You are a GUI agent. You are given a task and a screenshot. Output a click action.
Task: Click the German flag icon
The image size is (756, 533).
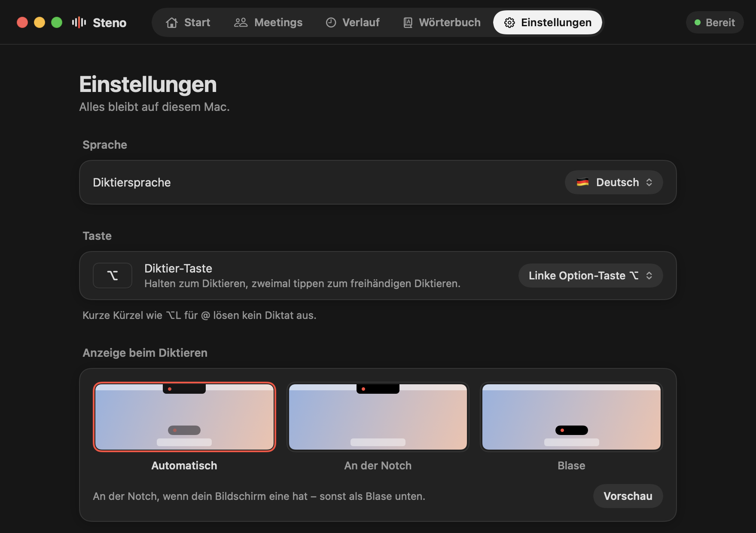coord(582,182)
